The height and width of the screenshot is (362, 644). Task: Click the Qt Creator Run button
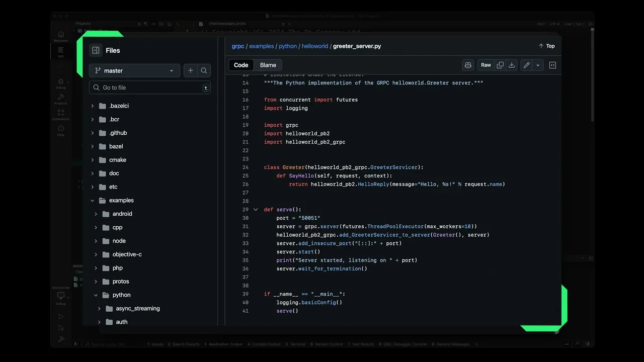[x=61, y=317]
